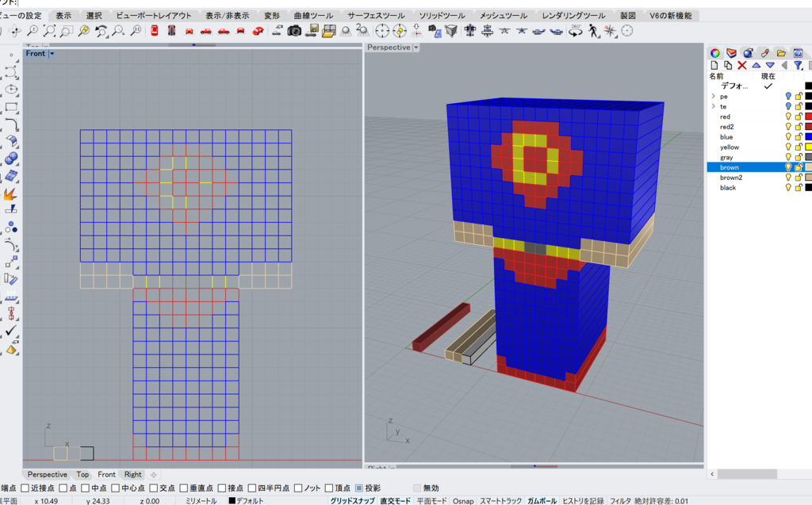Toggle ヒストリを記録 in status bar
Screen dimensions: 812x505
pyautogui.click(x=583, y=501)
